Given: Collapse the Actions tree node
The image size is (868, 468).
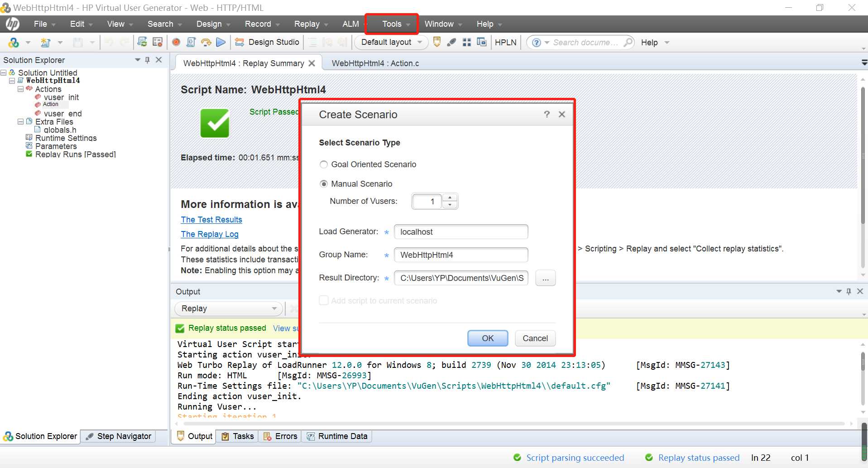Looking at the screenshot, I should [20, 89].
